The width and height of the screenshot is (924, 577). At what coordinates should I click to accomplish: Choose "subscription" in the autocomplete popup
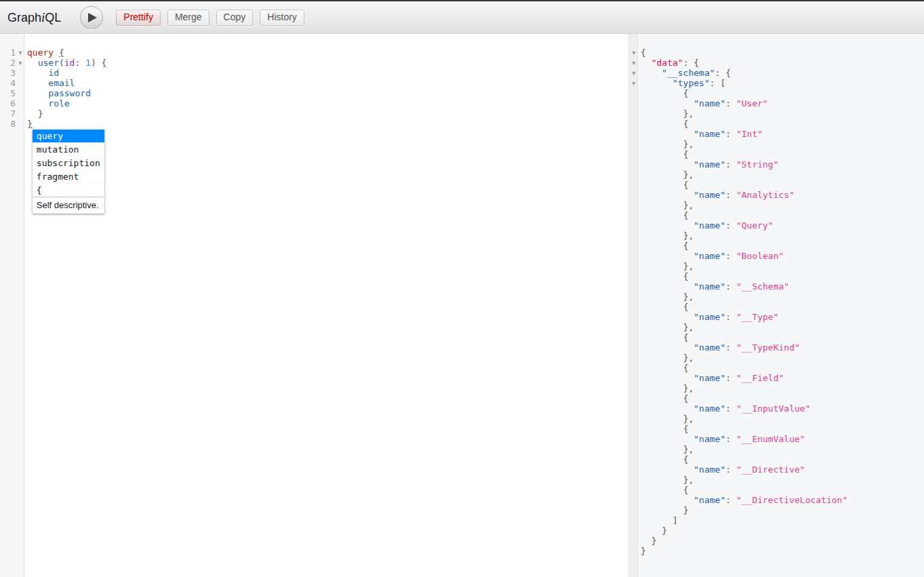pyautogui.click(x=68, y=163)
